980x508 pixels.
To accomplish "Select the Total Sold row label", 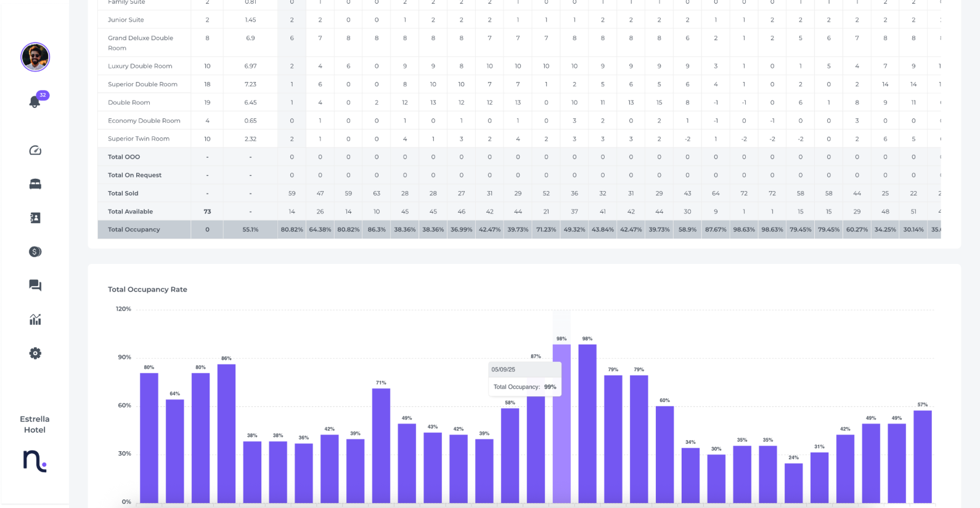I will (x=123, y=194).
